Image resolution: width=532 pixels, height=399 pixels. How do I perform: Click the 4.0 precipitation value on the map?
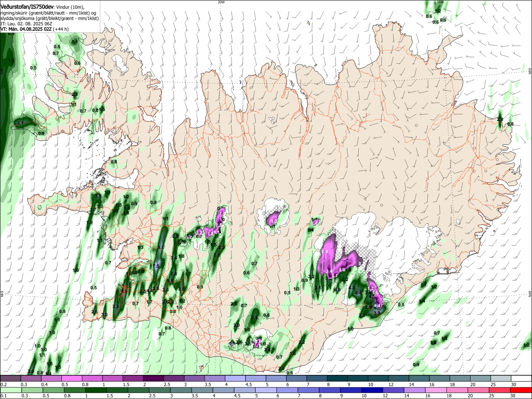coord(342,270)
